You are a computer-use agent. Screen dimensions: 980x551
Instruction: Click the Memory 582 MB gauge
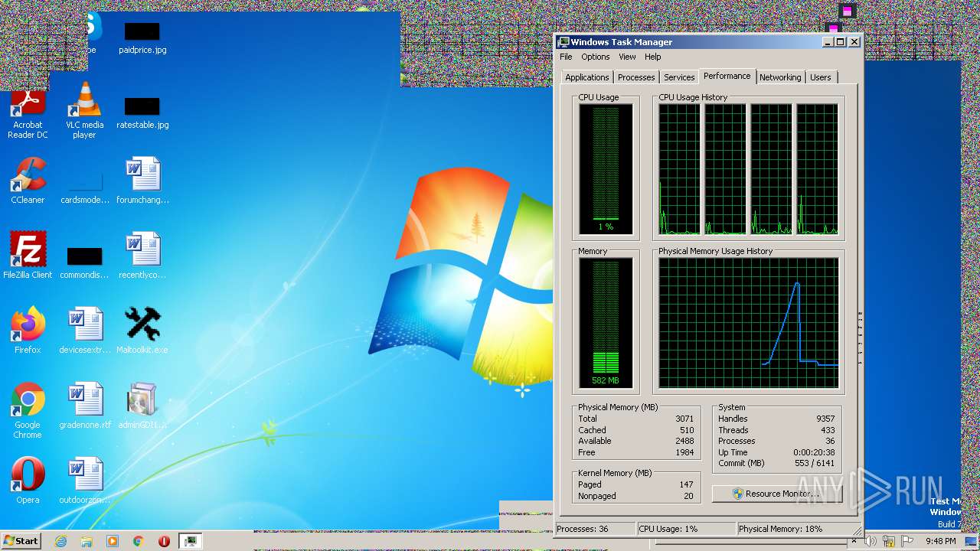pyautogui.click(x=606, y=323)
